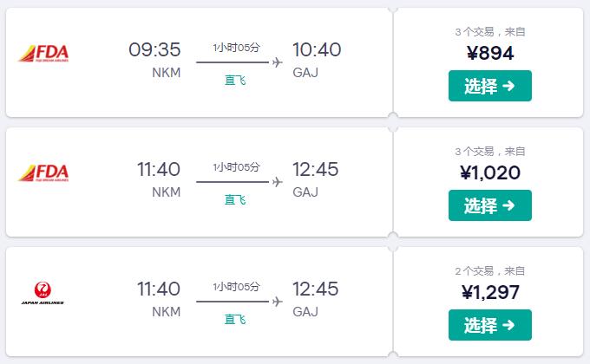590x364 pixels.
Task: Click the airplane icon on the Japan Airlines flight
Action: (278, 302)
